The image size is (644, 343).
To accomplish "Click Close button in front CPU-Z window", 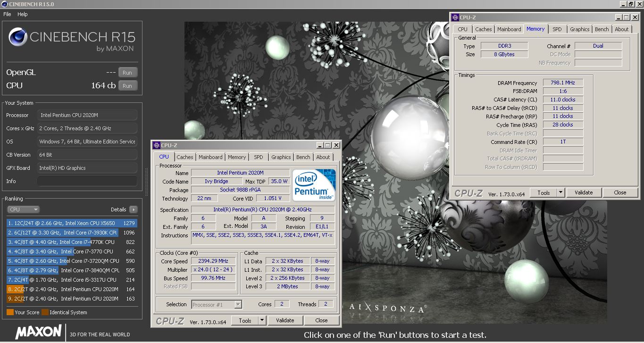I will coord(321,320).
